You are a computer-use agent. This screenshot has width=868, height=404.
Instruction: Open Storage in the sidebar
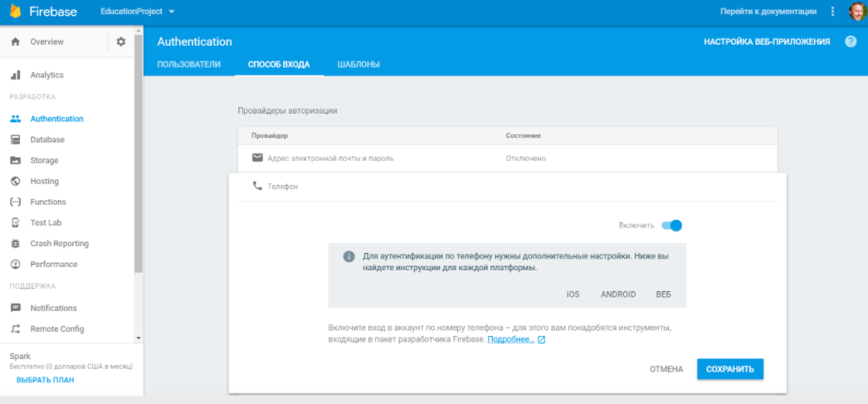[44, 160]
